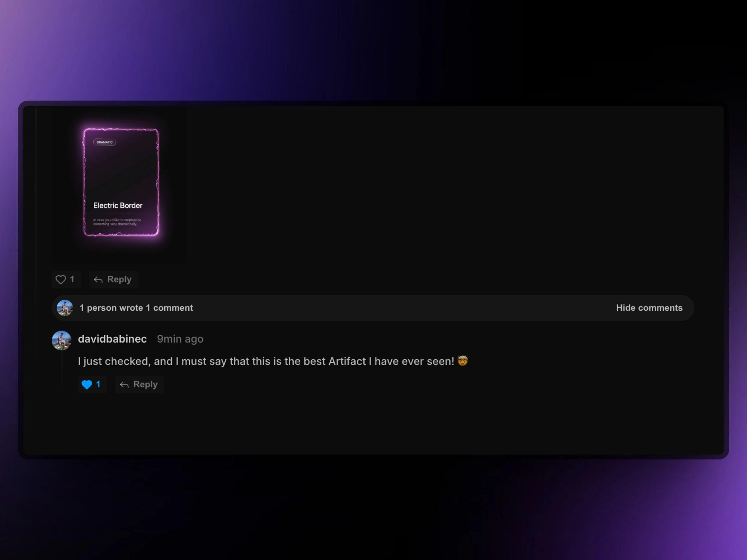View the like count next to the post's heart

tap(72, 279)
